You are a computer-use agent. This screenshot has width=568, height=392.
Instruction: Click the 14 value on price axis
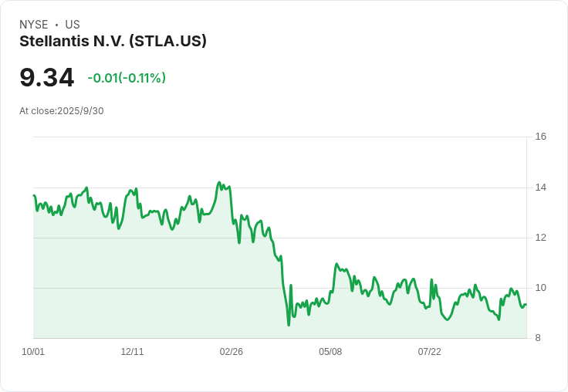540,188
